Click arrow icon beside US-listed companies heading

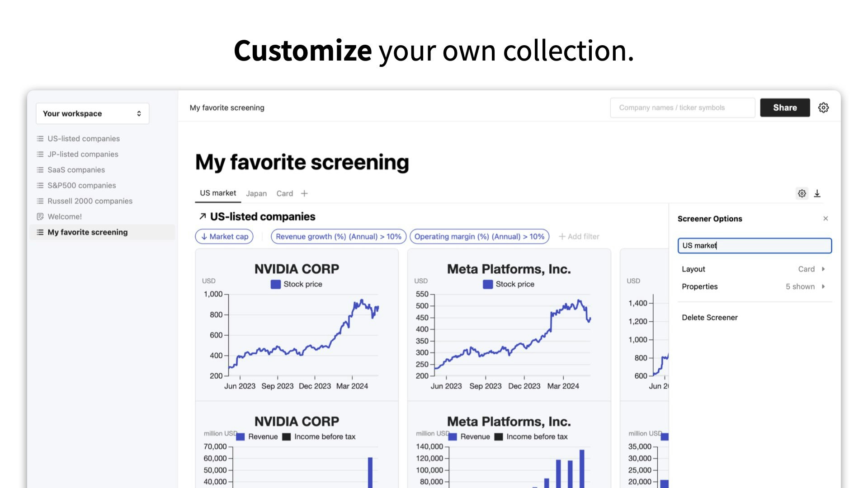[203, 216]
